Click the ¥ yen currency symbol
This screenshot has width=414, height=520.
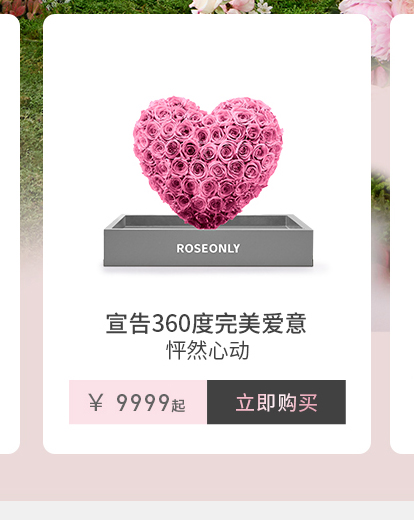[96, 402]
